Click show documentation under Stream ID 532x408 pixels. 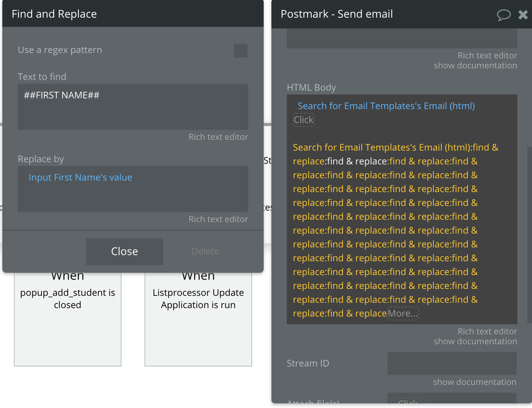475,382
